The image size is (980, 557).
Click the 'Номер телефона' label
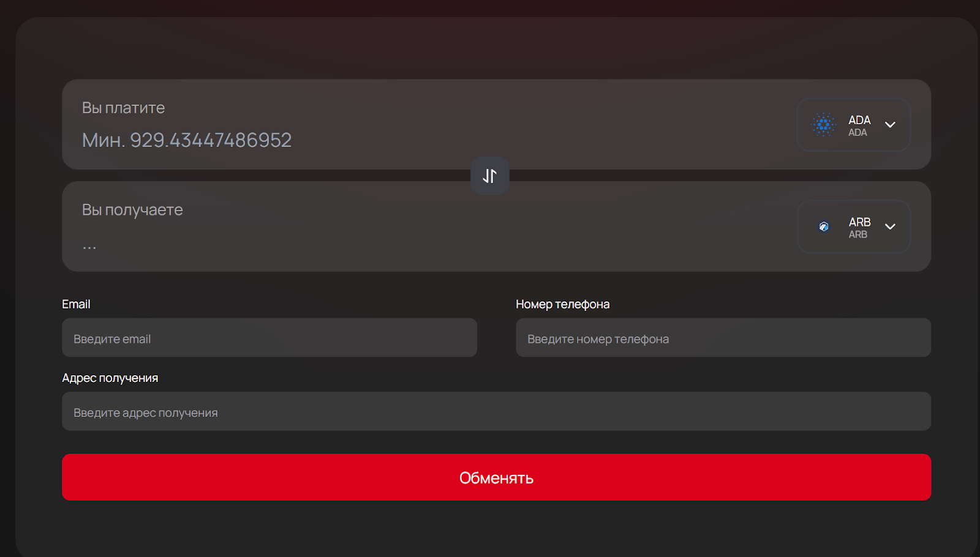click(x=562, y=304)
